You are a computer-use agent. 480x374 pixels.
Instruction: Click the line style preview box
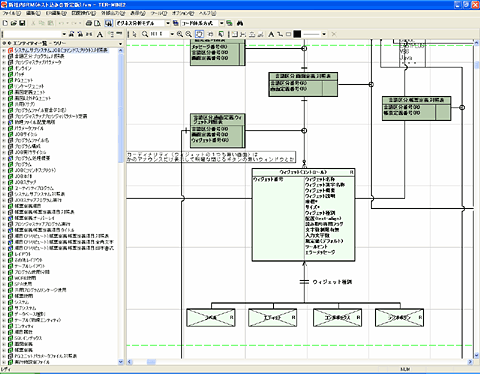coord(311,34)
